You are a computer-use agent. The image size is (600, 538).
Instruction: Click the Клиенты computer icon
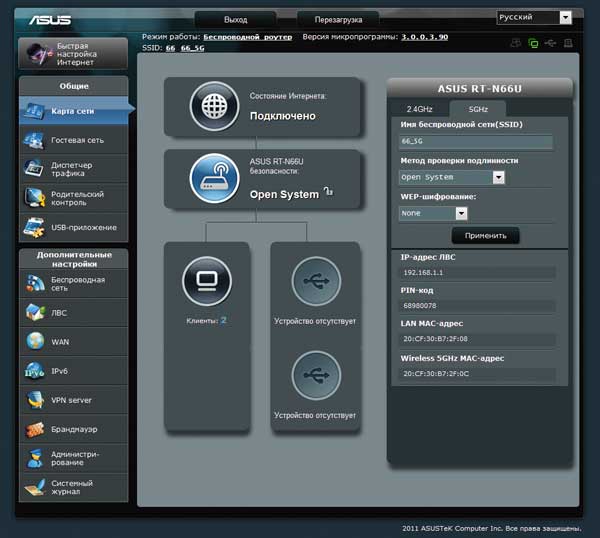point(207,281)
